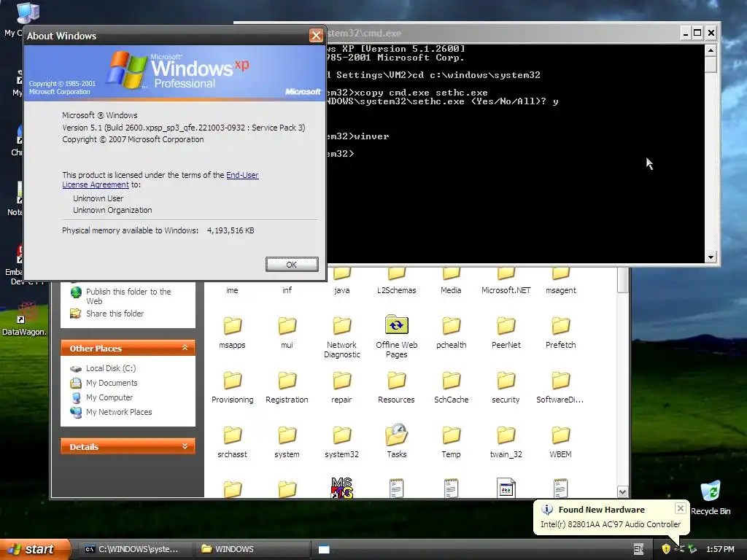Click the security shield tray icon
Screen dimensions: 747x560
pos(666,549)
